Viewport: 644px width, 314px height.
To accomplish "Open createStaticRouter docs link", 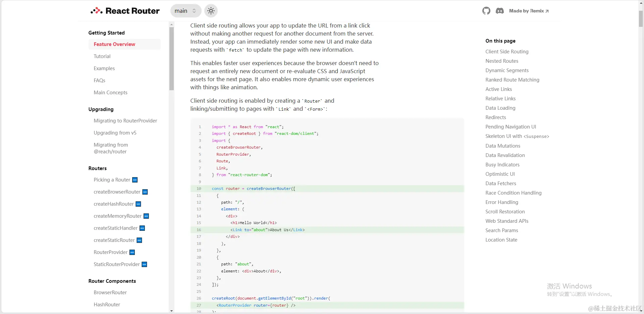I will point(114,240).
